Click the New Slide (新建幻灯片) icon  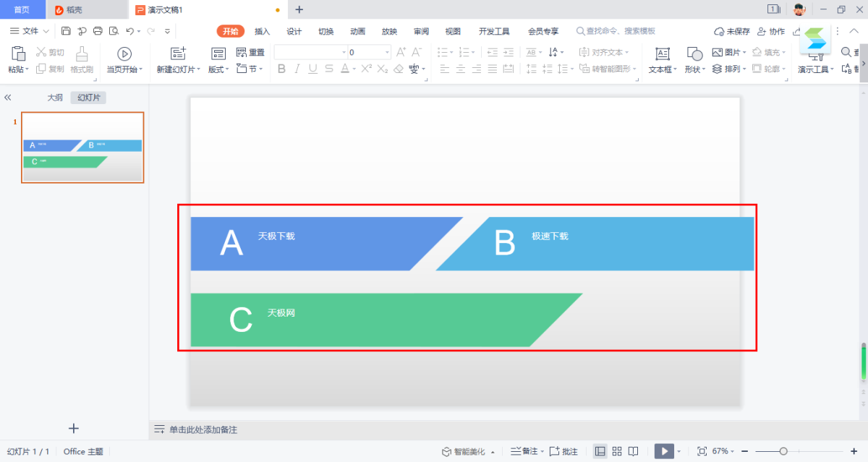tap(178, 54)
